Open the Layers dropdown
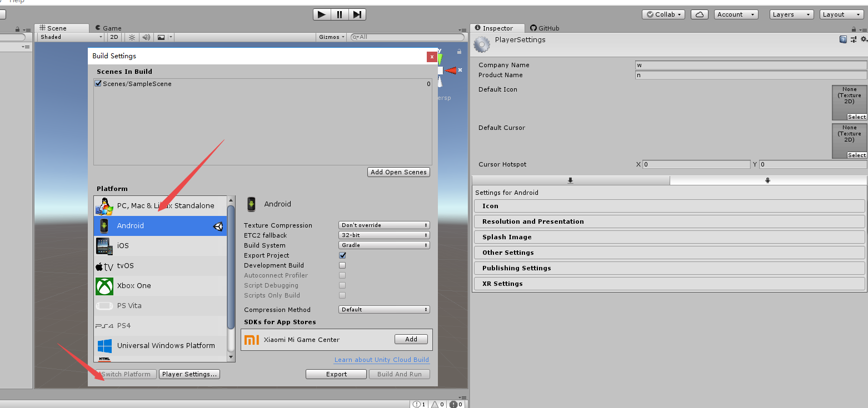This screenshot has width=868, height=408. point(792,14)
